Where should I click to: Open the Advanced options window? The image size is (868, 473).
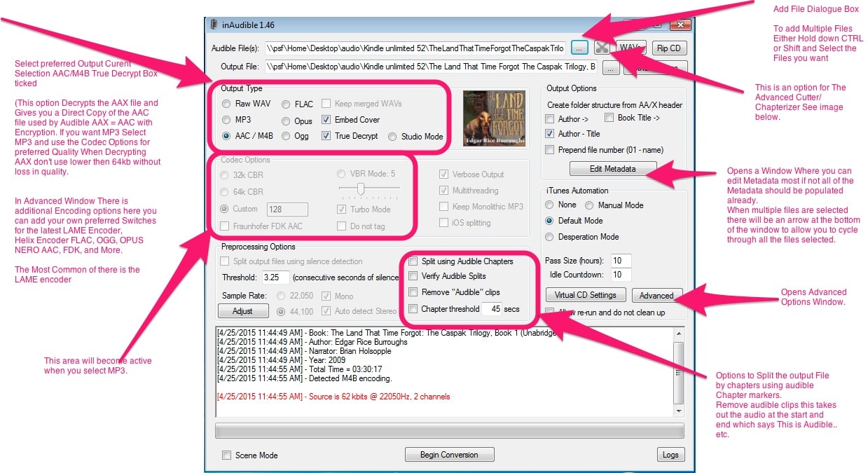[656, 296]
